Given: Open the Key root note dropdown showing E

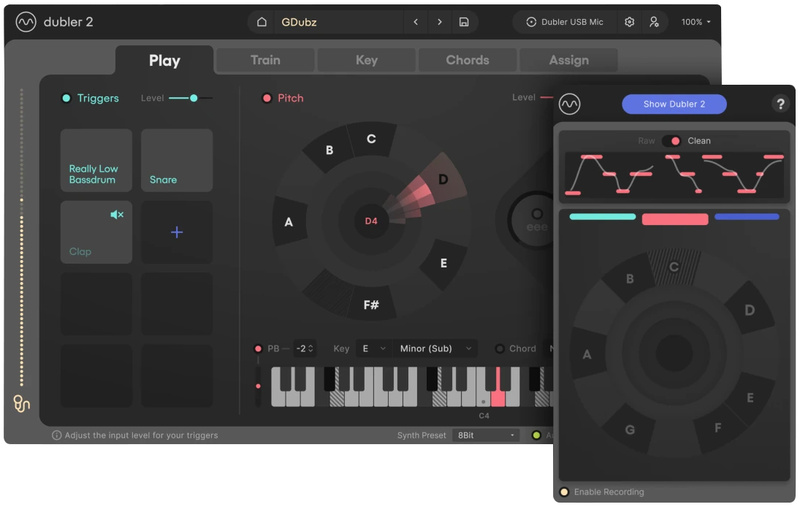Looking at the screenshot, I should [373, 348].
